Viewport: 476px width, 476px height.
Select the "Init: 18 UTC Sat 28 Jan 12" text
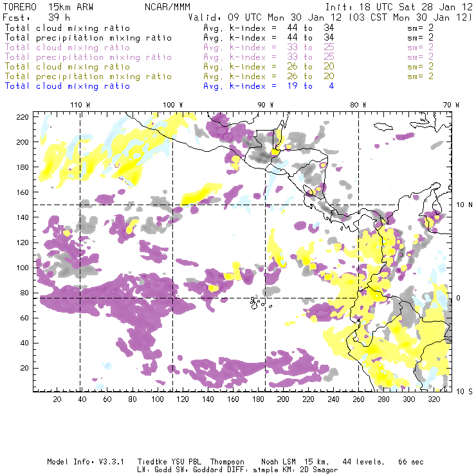pyautogui.click(x=399, y=7)
